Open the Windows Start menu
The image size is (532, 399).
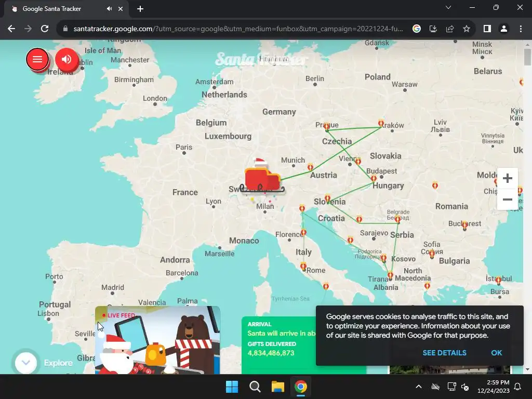coord(232,387)
